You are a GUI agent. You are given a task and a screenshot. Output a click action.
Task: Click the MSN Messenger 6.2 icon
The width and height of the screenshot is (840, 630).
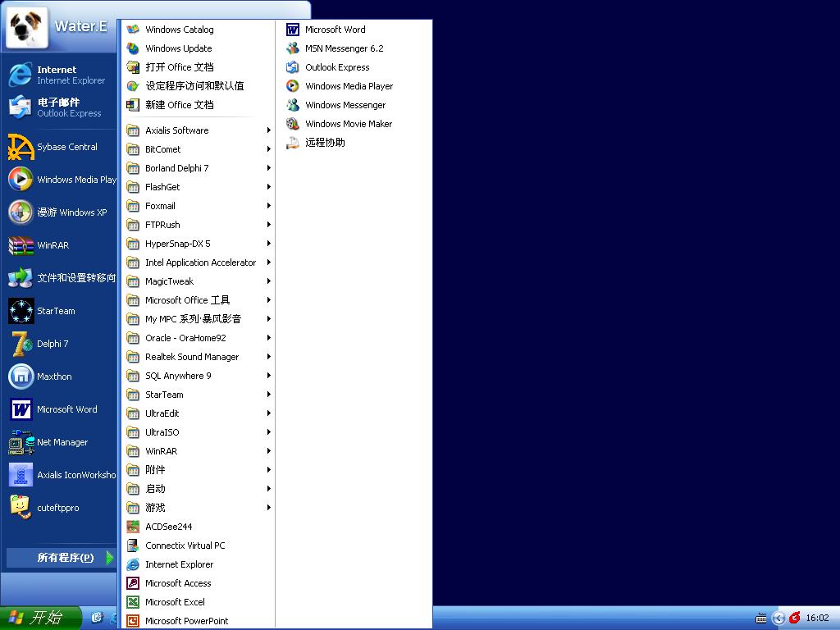[x=293, y=48]
